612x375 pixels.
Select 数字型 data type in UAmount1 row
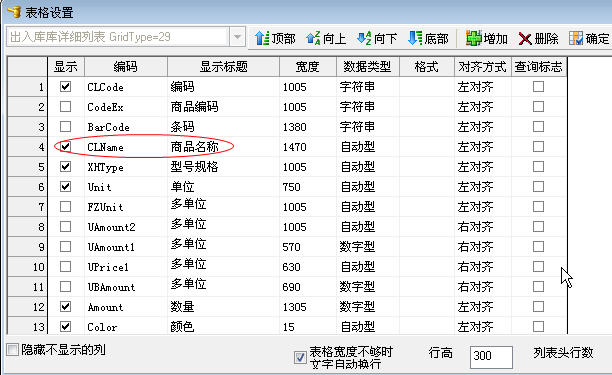pyautogui.click(x=368, y=247)
